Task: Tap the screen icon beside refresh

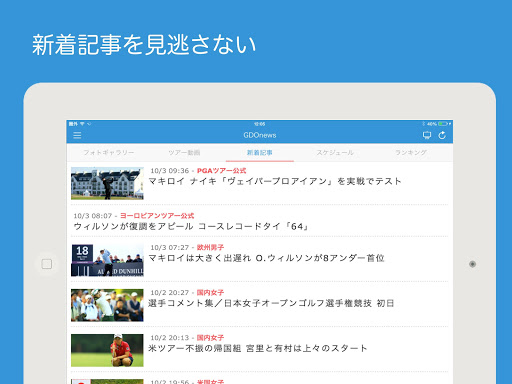Action: pos(427,135)
